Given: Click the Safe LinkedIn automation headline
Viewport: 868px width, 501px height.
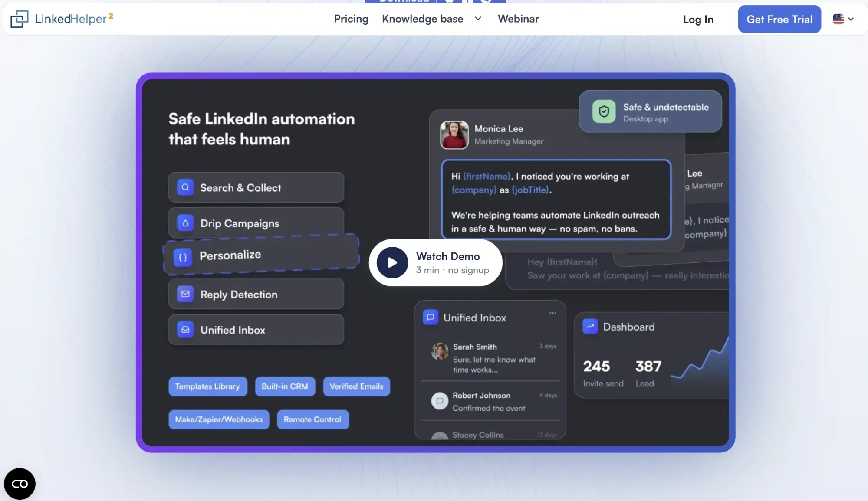Looking at the screenshot, I should 262,129.
